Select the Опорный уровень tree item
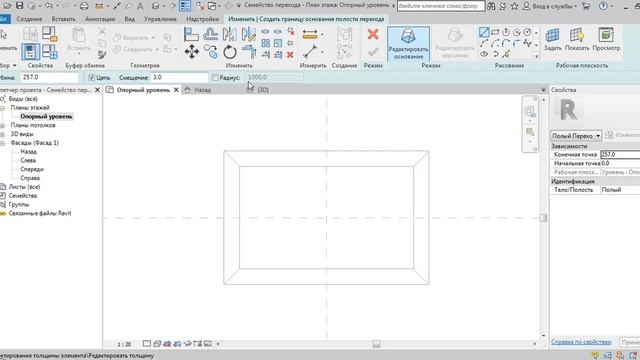 (x=46, y=116)
